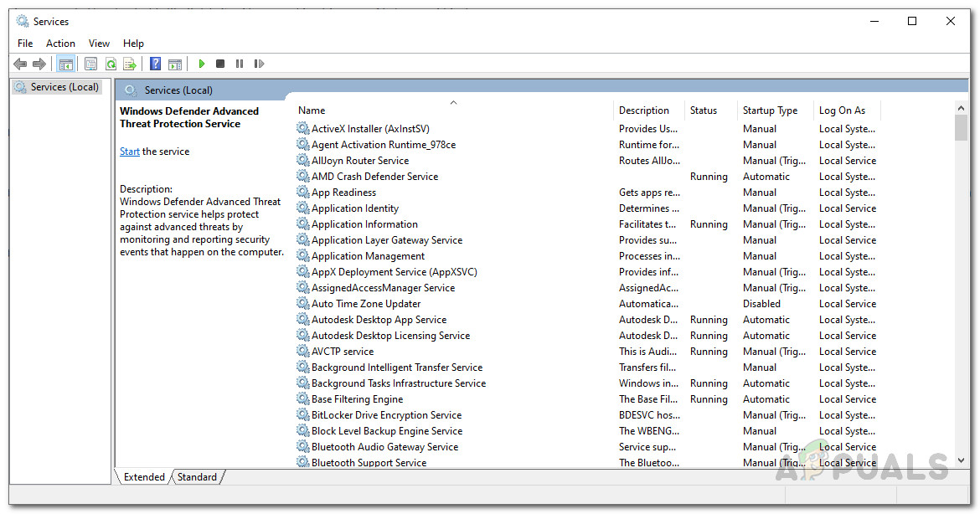
Task: Open Help via blue question mark icon
Action: point(155,64)
